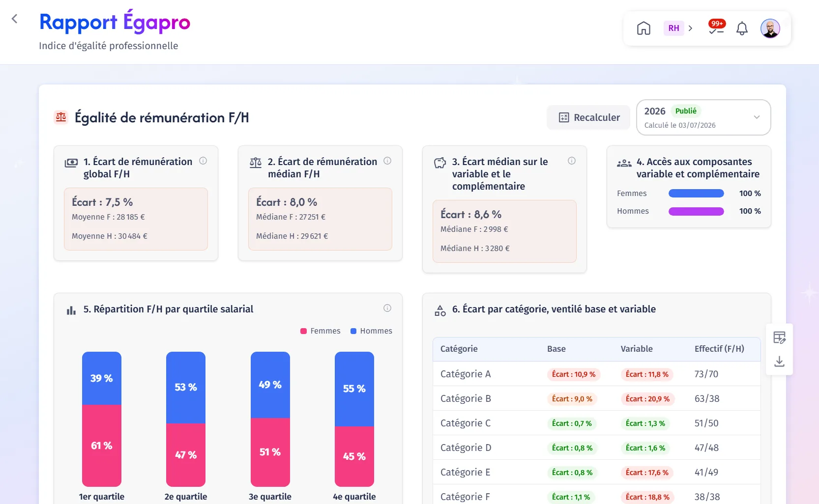819x504 pixels.
Task: Download the category table data
Action: point(779,362)
